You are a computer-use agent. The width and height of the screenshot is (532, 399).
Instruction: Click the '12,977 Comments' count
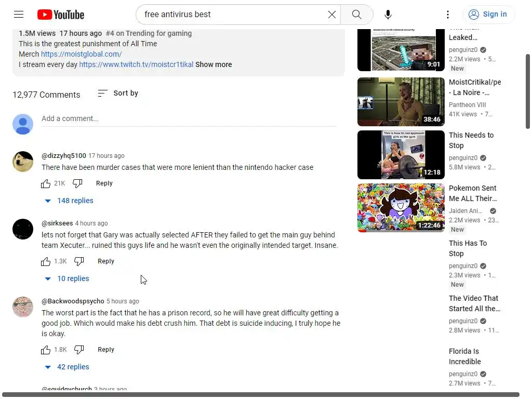coord(46,95)
